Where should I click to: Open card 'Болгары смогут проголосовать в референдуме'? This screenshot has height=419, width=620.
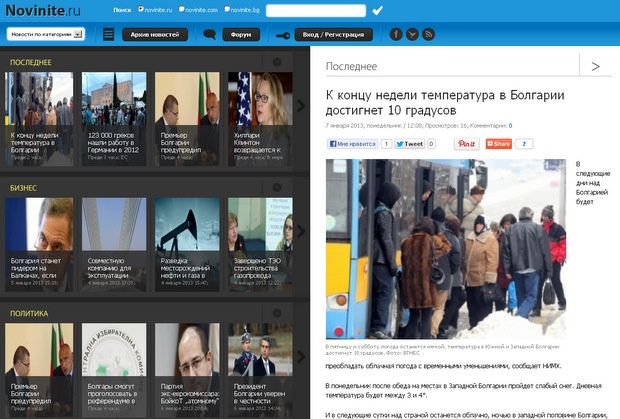(x=114, y=370)
